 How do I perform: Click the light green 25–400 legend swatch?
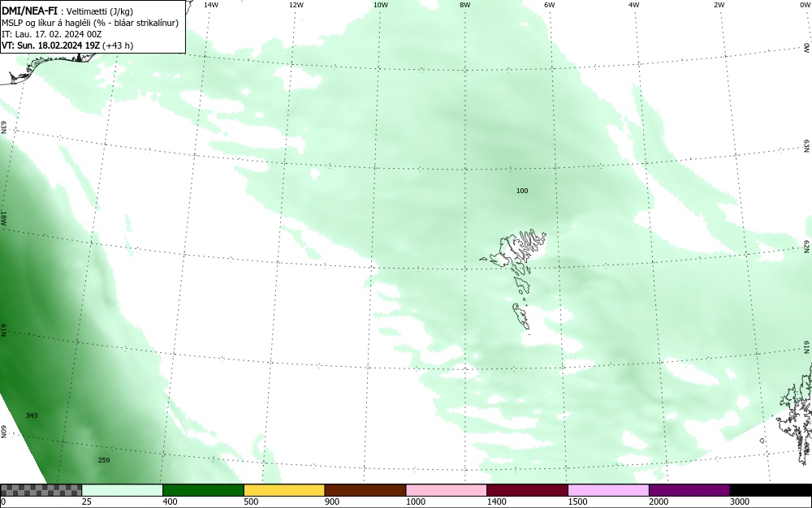coord(123,490)
